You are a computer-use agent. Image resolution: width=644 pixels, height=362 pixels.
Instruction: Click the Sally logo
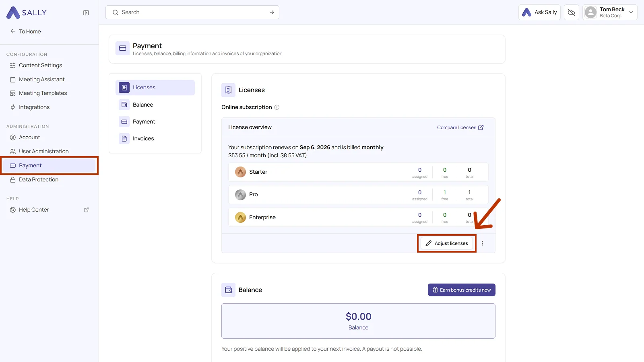27,12
